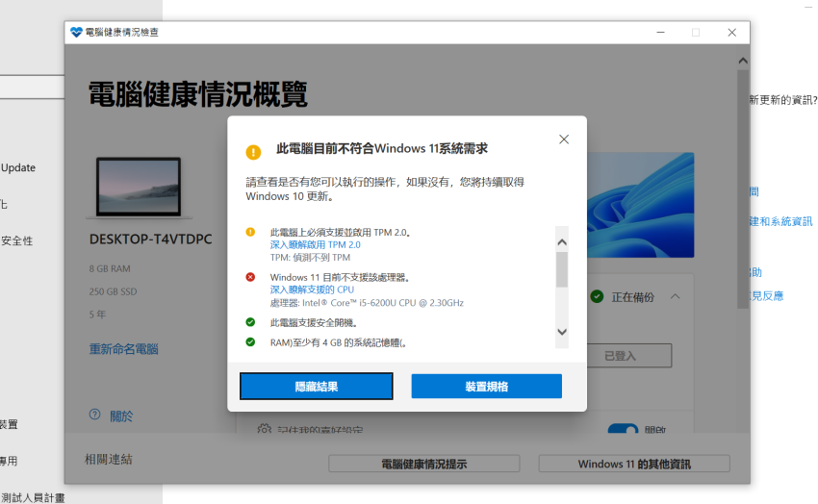The image size is (818, 504).
Task: Minimize the PC Health Check window
Action: pos(660,33)
